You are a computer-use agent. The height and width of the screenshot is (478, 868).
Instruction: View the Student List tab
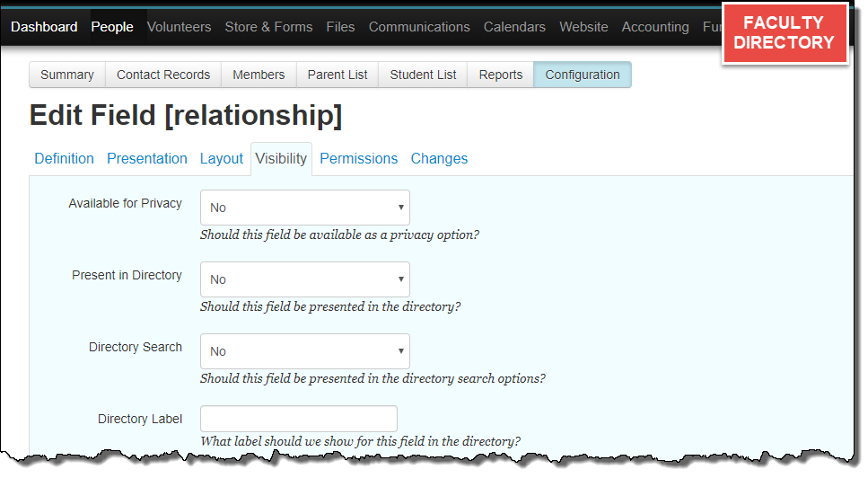coord(423,75)
